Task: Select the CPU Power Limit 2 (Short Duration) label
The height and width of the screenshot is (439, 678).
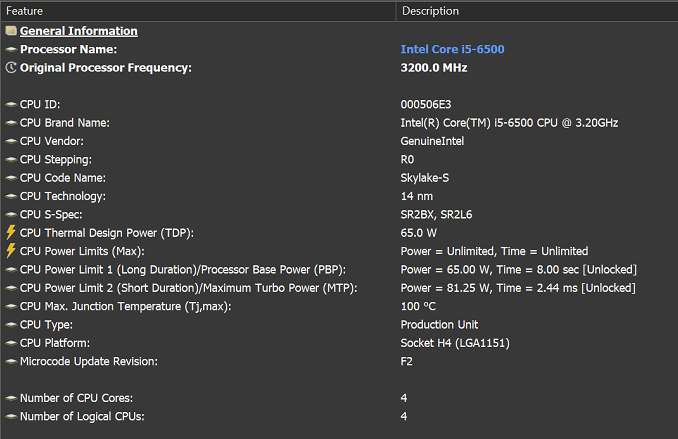Action: point(188,288)
